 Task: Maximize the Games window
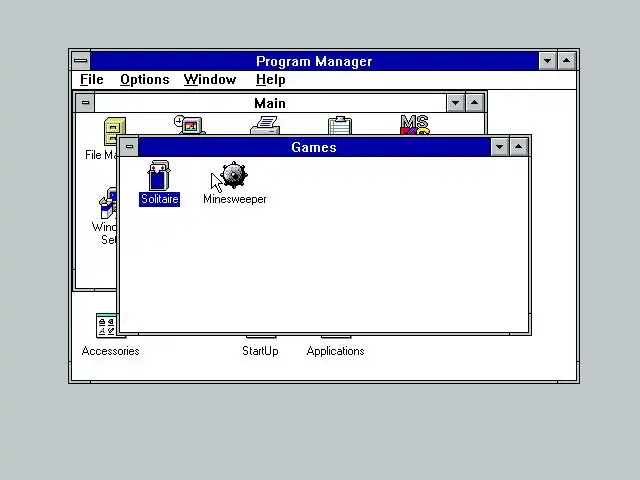click(x=518, y=147)
